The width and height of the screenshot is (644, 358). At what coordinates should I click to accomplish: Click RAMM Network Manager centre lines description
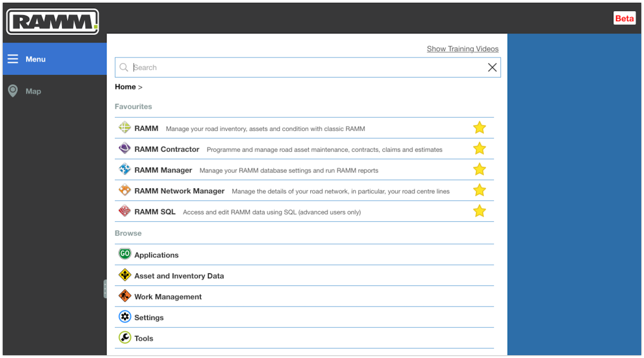pos(340,192)
